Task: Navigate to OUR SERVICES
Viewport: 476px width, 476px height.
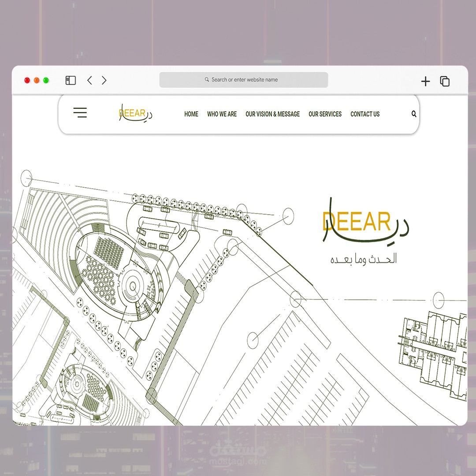Action: point(325,114)
